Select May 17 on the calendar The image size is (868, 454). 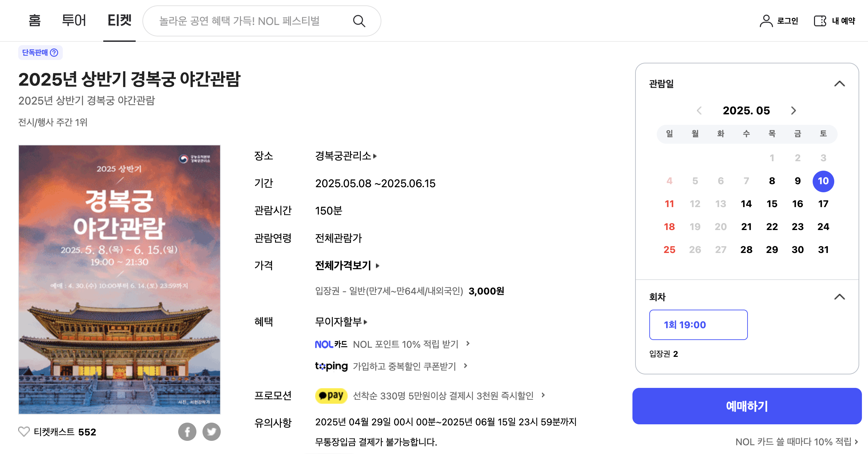tap(823, 204)
